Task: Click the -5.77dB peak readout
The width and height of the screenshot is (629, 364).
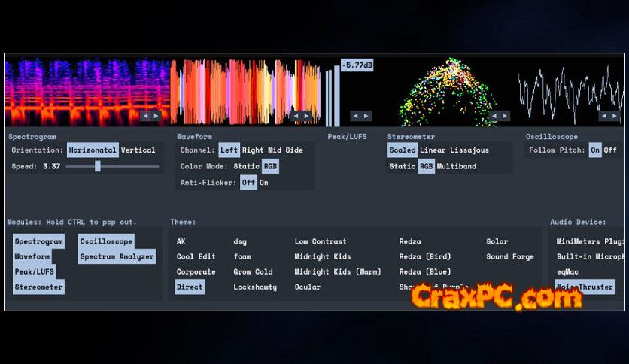Action: [x=357, y=65]
